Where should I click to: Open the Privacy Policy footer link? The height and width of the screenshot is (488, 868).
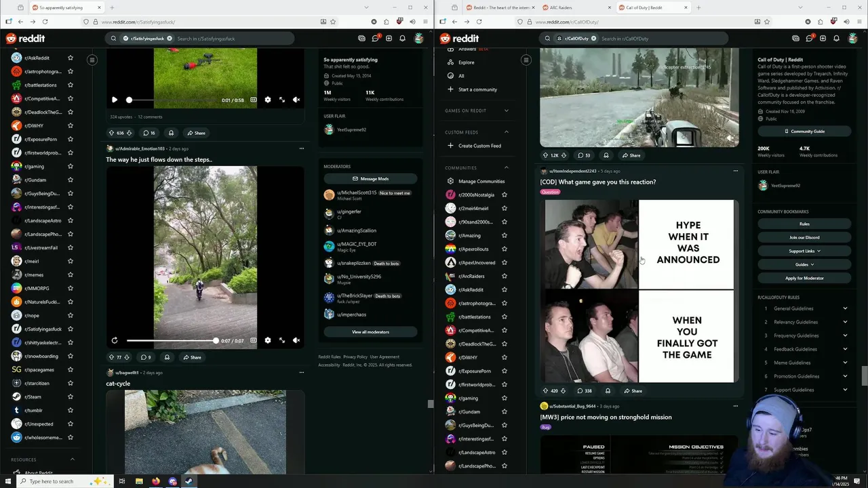coord(355,357)
